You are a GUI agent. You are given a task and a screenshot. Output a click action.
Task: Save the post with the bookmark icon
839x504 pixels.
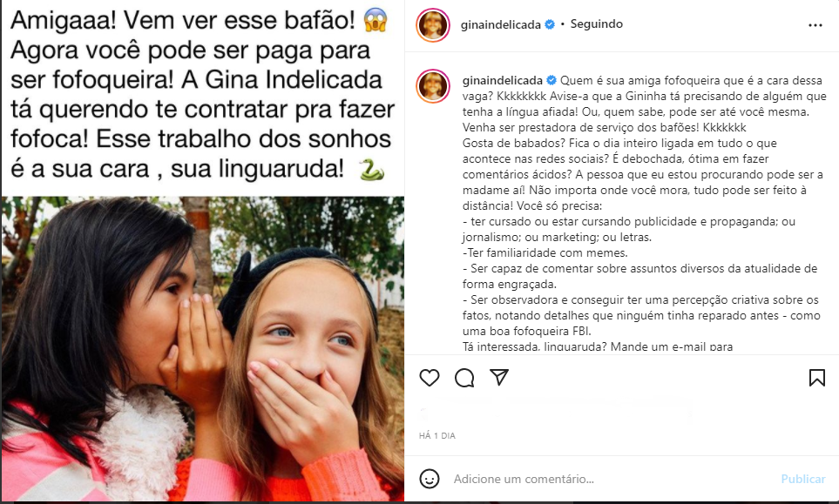coord(816,378)
